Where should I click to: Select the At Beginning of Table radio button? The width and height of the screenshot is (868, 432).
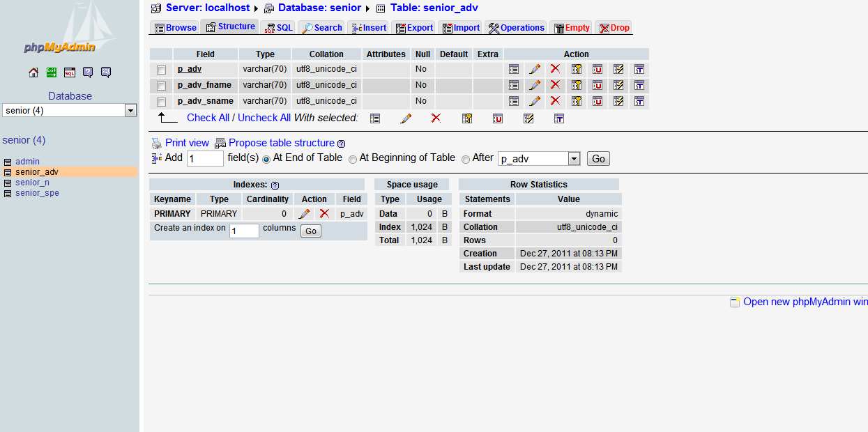point(353,159)
